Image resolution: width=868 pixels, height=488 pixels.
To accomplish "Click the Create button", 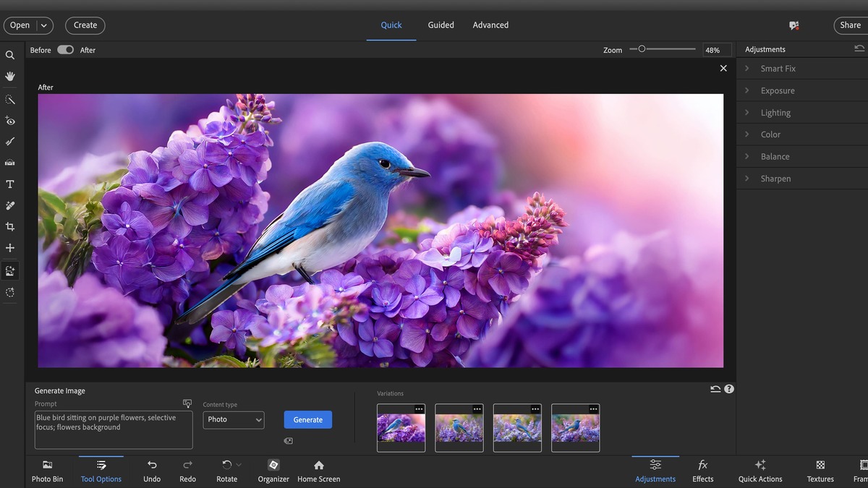I will [85, 25].
